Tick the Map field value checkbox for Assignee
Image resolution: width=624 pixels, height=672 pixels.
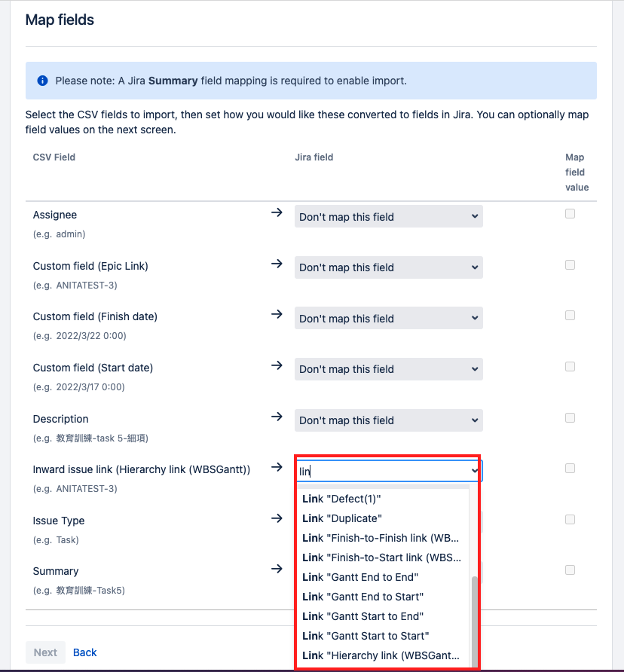point(570,213)
